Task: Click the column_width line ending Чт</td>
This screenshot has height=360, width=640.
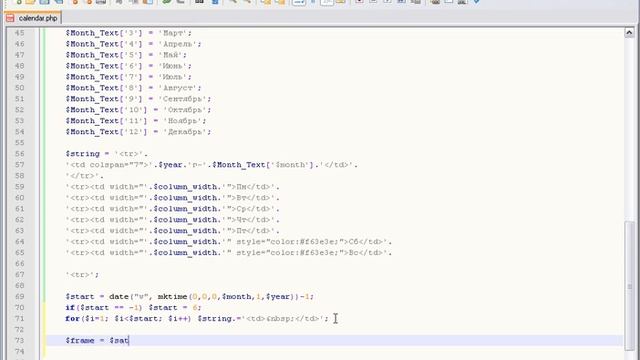Action: 173,220
